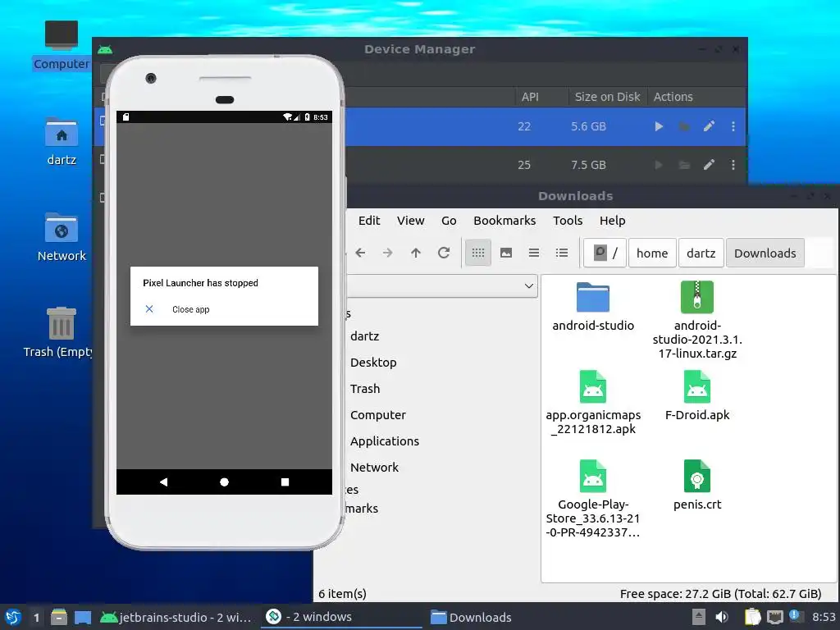Click show desktop icon in taskbar
Viewport: 840px width, 630px height.
click(83, 617)
